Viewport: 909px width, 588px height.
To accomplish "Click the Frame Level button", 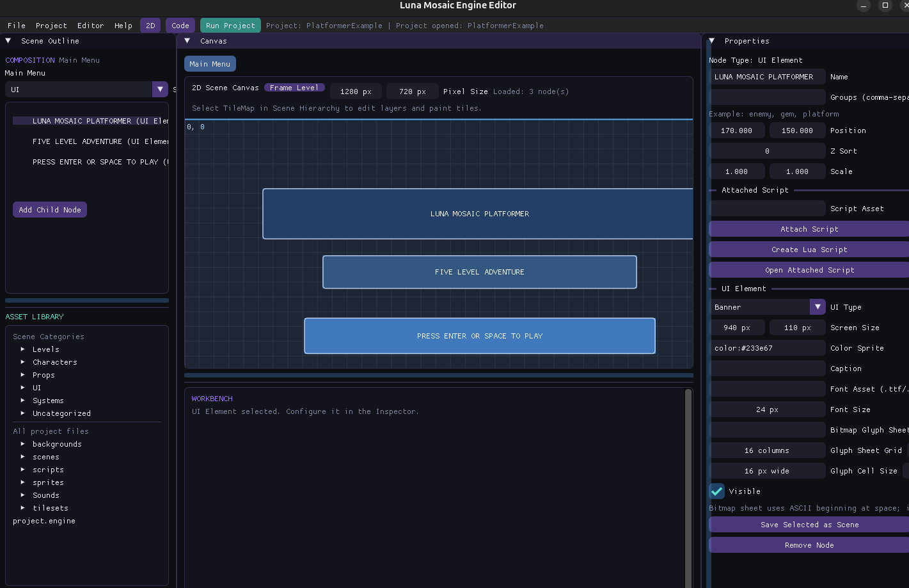I will pos(294,88).
